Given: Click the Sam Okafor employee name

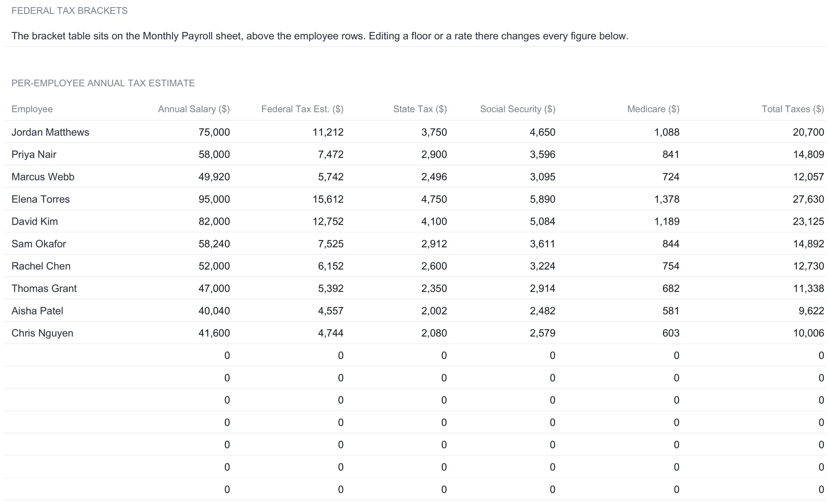Looking at the screenshot, I should coord(39,244).
